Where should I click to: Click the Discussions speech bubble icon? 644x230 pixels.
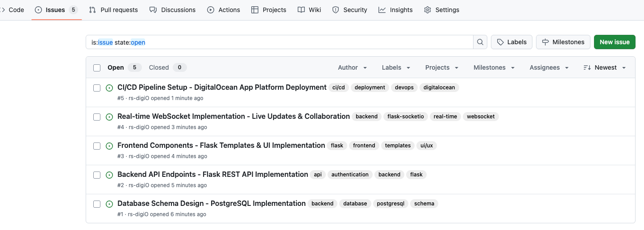153,10
